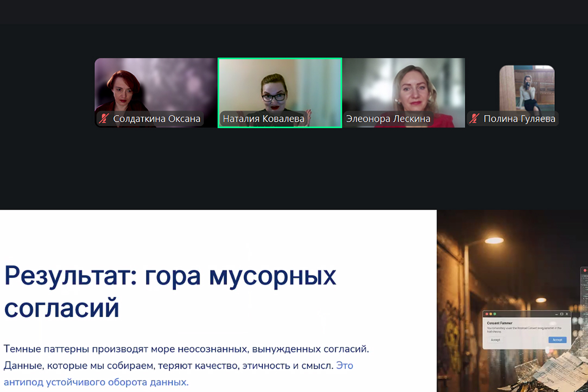Click muted microphone icon beside Солдаткина Оксана
Screen dimensions: 588x392
tap(104, 118)
